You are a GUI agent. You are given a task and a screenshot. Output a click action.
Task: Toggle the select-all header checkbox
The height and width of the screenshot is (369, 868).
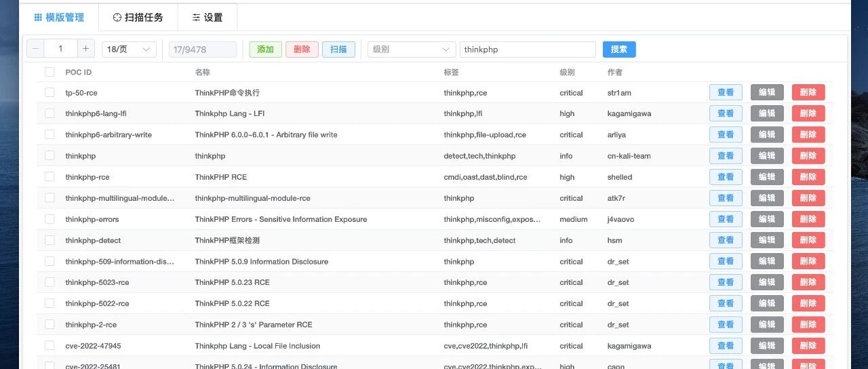[50, 72]
